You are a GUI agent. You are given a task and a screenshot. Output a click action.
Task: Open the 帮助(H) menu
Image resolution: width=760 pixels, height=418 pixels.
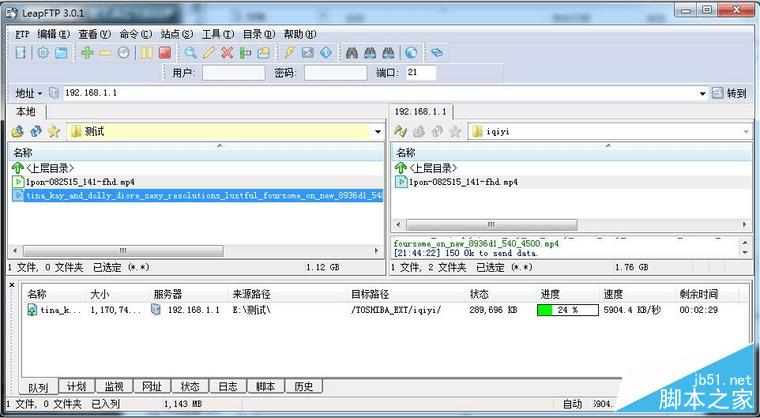[x=300, y=34]
